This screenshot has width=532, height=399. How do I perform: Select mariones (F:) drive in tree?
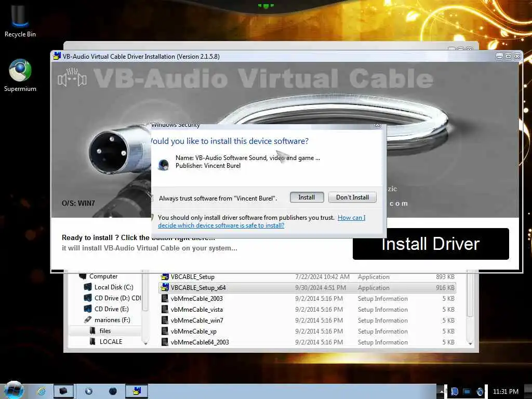tap(112, 320)
